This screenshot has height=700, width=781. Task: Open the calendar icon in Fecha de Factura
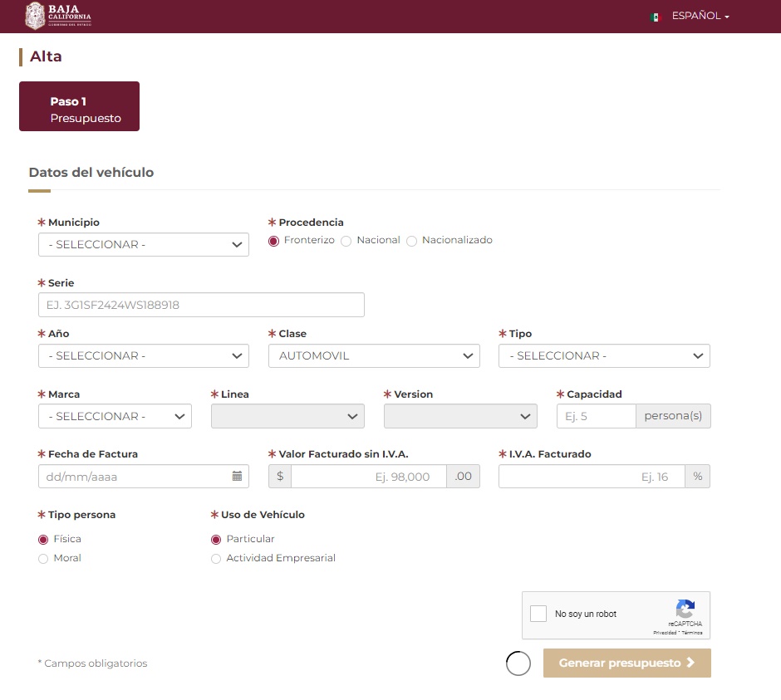(237, 476)
